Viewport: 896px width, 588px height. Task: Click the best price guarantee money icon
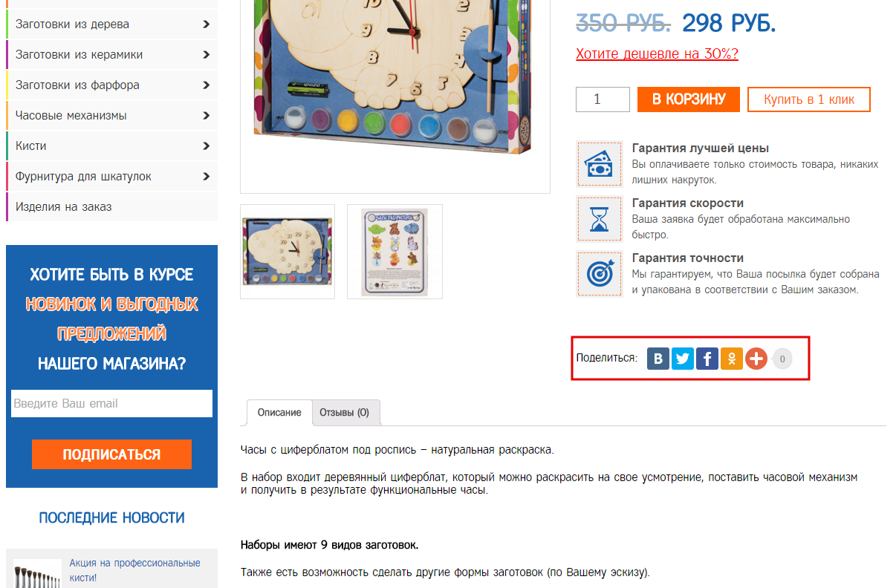click(x=600, y=164)
